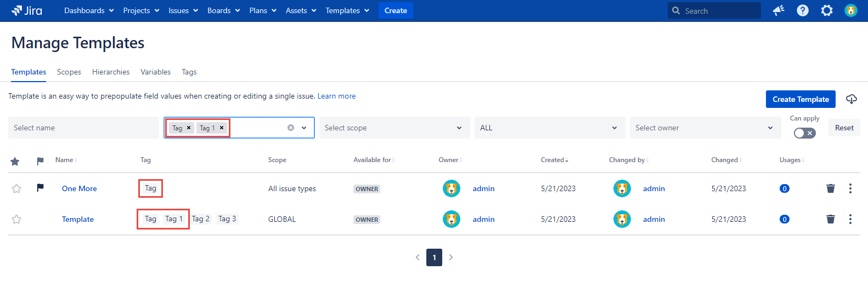Image resolution: width=868 pixels, height=281 pixels.
Task: Click the Create Template button
Action: pyautogui.click(x=801, y=99)
